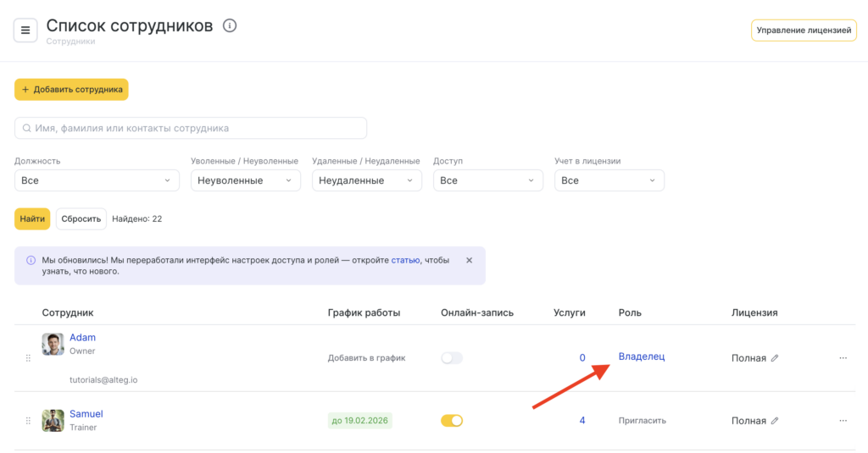Click the pencil icon for Samuel's license
This screenshot has height=453, width=868.
tap(775, 421)
